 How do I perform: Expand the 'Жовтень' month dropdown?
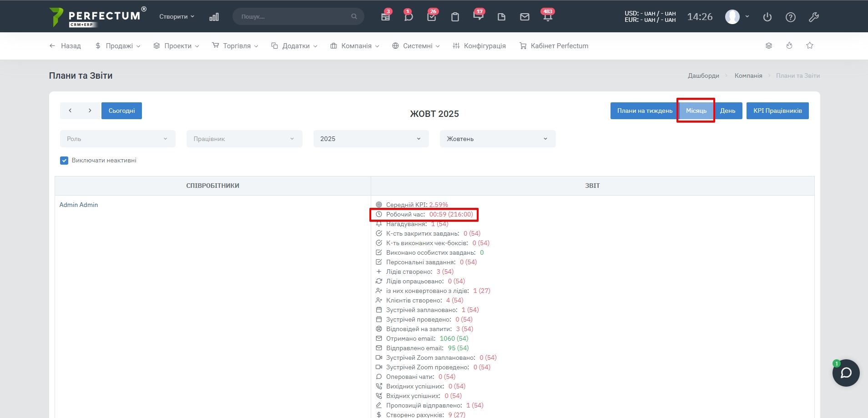pyautogui.click(x=497, y=139)
